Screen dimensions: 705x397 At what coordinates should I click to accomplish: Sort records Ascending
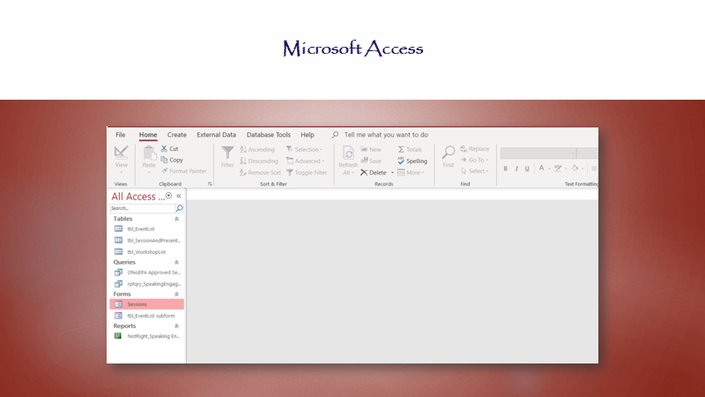click(x=257, y=150)
